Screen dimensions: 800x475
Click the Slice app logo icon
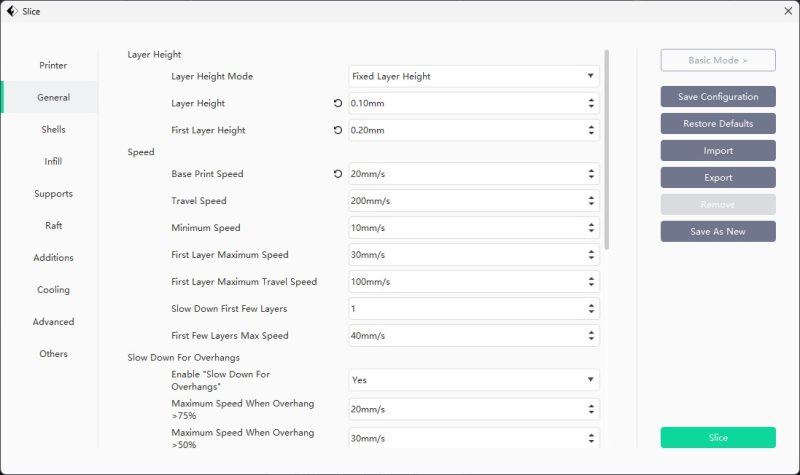point(11,11)
